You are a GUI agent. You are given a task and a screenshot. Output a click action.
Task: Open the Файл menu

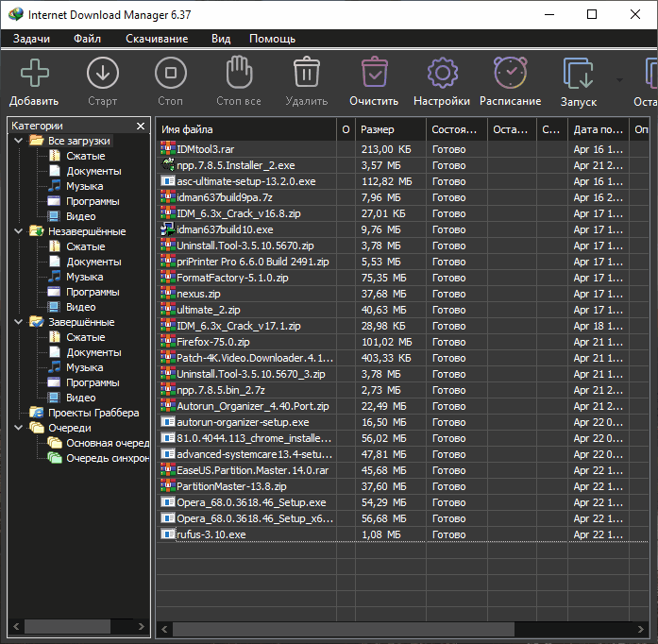click(87, 39)
